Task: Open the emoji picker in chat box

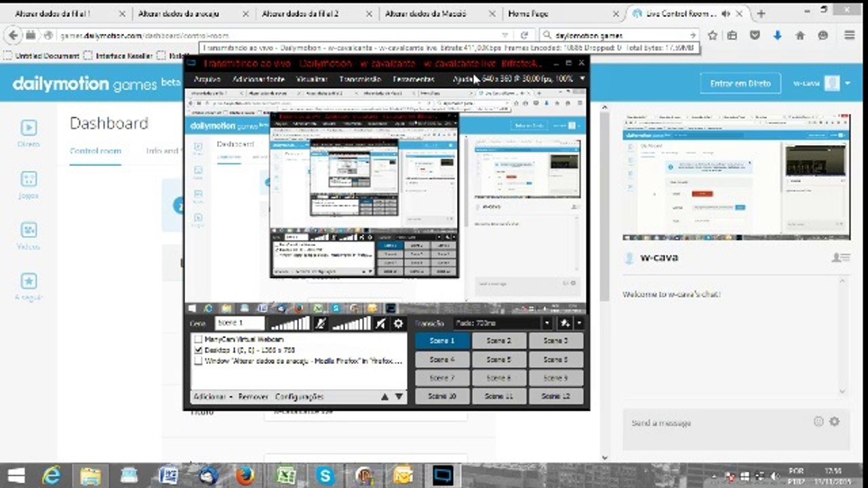Action: (818, 422)
